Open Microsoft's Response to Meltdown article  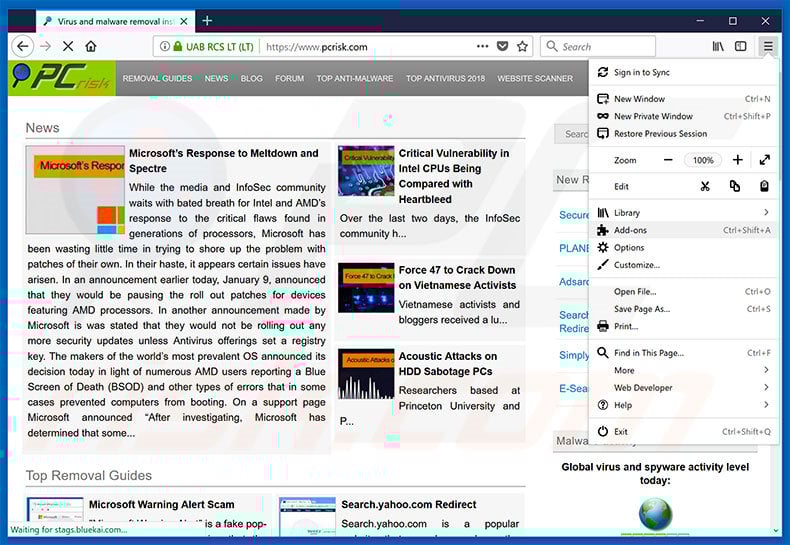coord(224,161)
